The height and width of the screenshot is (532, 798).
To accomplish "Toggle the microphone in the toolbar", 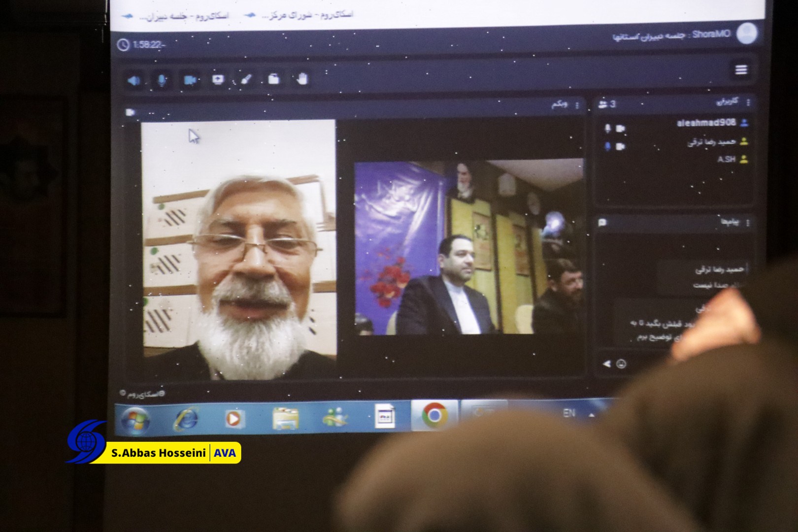I will [x=162, y=80].
